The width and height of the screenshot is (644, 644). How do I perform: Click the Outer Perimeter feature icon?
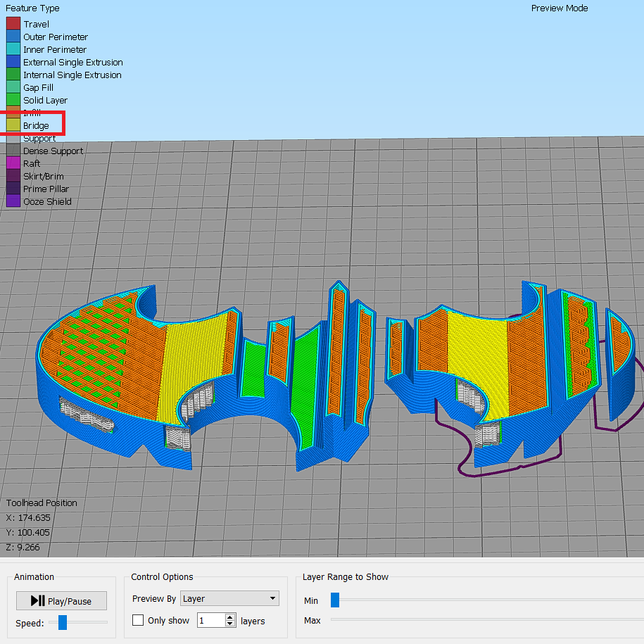[13, 37]
